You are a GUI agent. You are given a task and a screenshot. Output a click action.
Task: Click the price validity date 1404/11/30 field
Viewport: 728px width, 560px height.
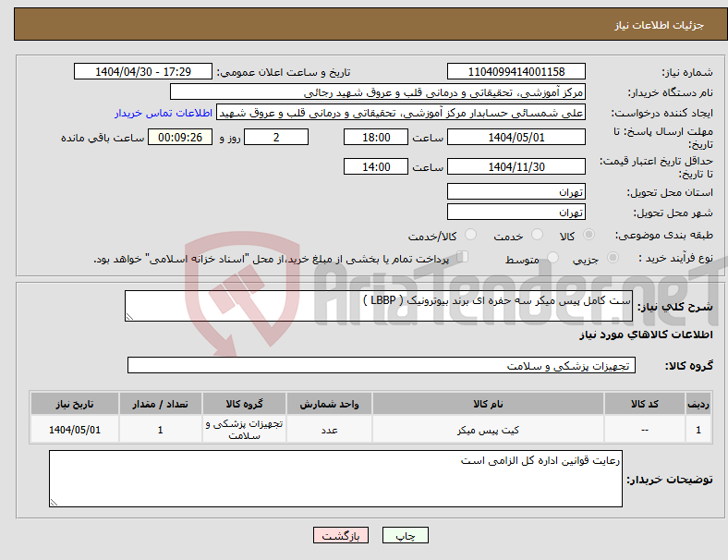(516, 166)
